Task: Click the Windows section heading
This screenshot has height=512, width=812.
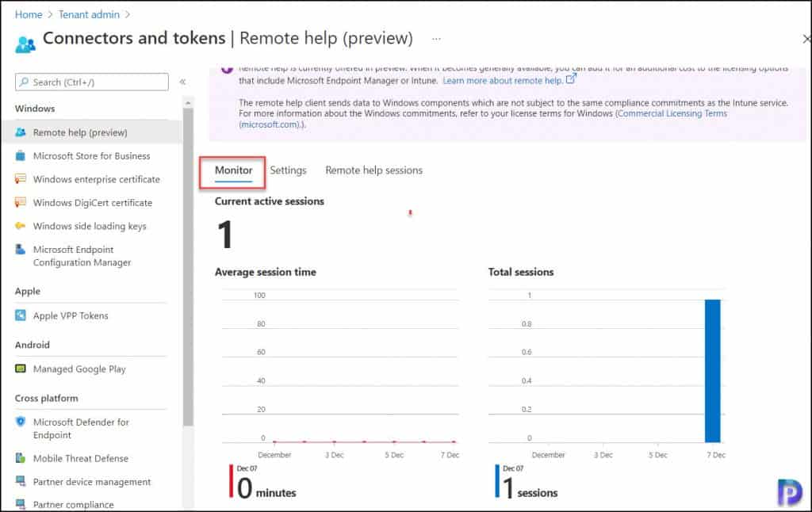Action: (35, 109)
